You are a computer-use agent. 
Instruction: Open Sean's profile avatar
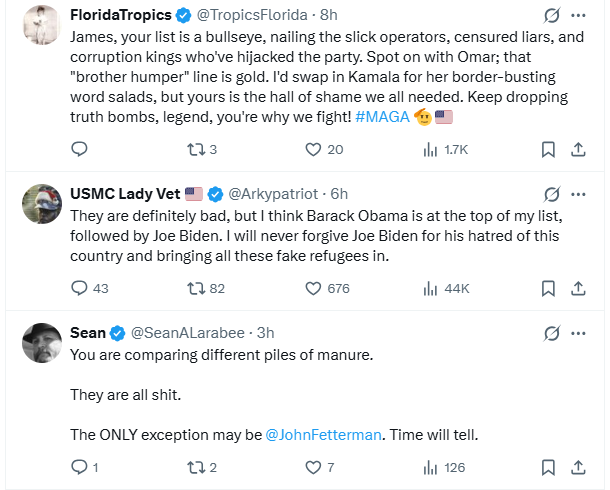41,343
